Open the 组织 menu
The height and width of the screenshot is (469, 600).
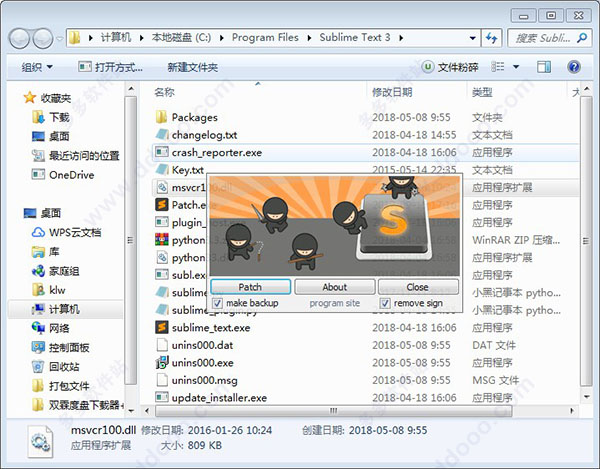(37, 67)
